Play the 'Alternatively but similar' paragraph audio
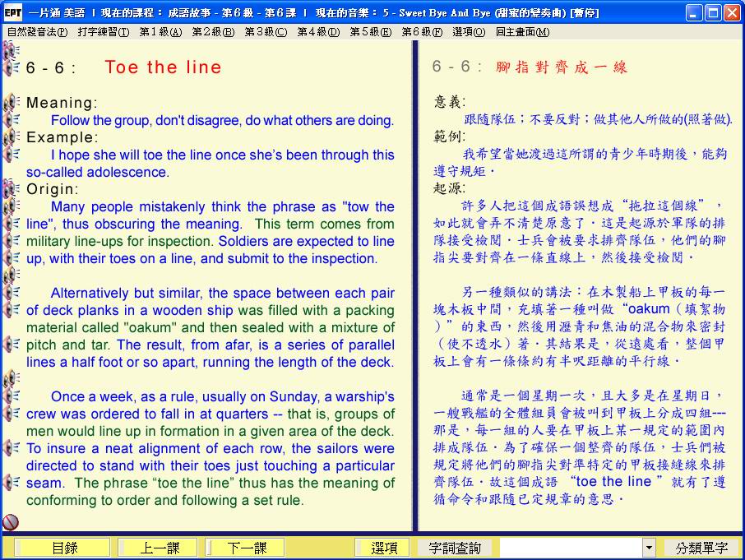The image size is (745, 560). [12, 293]
